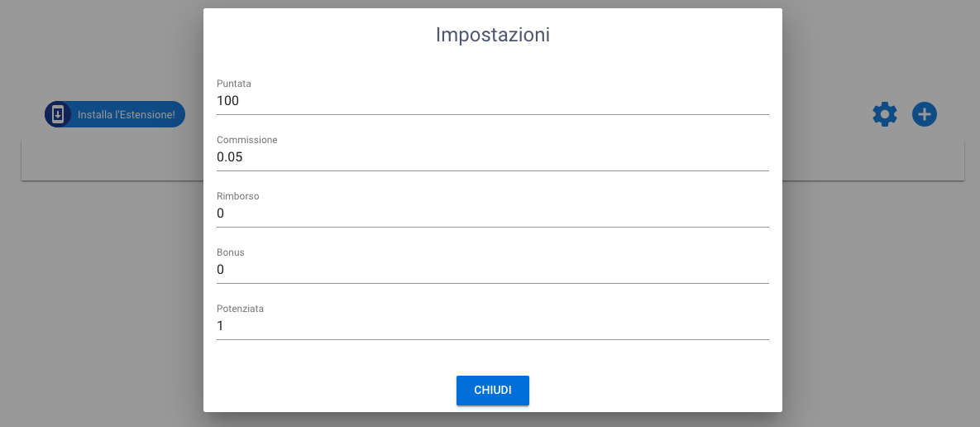Focus the Potenziata field showing 1
The width and height of the screenshot is (980, 427).
[x=493, y=326]
